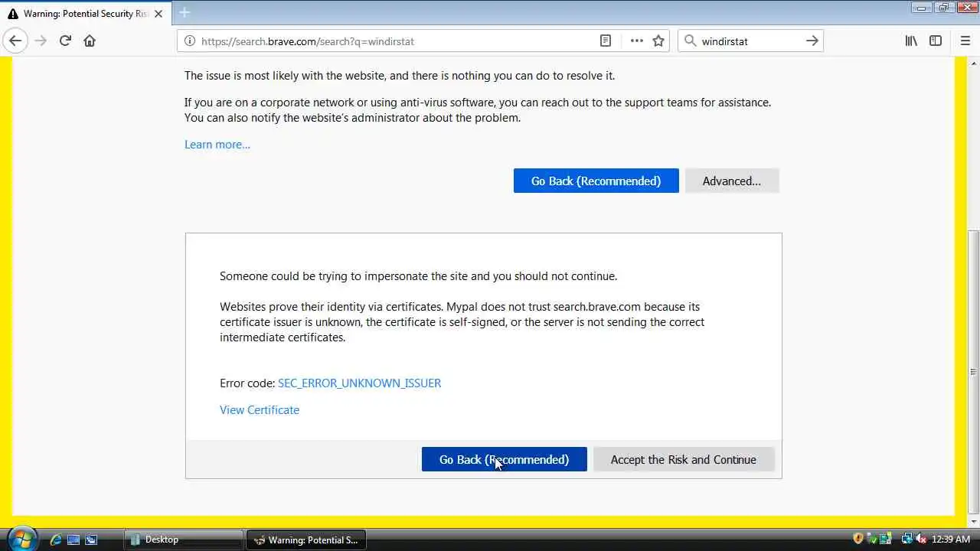
Task: Click the scrollbar up arrow
Action: click(974, 63)
